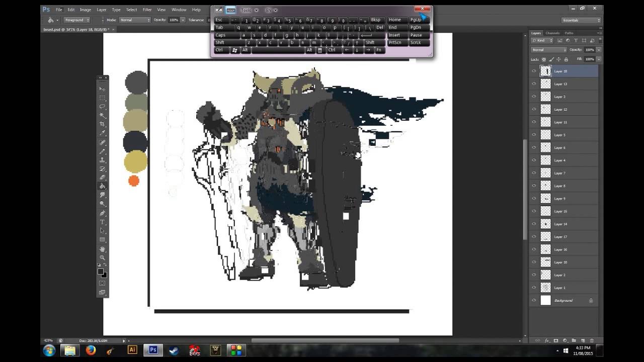Open the options bar Mode dropdown
The image size is (644, 362).
pyautogui.click(x=134, y=20)
